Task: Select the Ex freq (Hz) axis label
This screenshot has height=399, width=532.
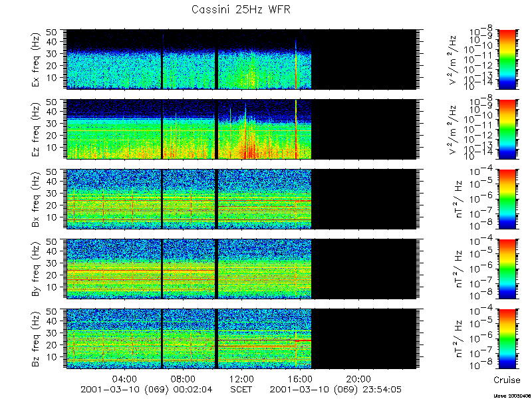Action: pyautogui.click(x=36, y=59)
